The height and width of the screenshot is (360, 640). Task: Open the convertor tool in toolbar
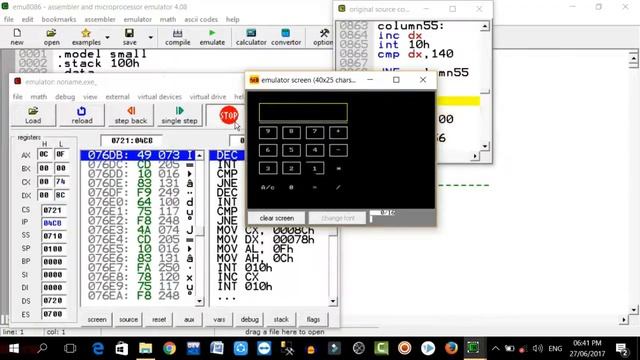286,37
